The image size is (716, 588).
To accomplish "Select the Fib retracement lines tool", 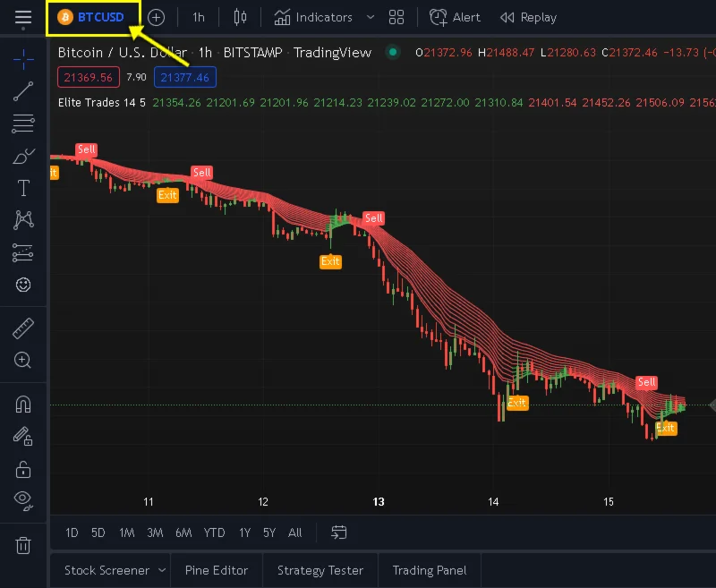I will [23, 124].
